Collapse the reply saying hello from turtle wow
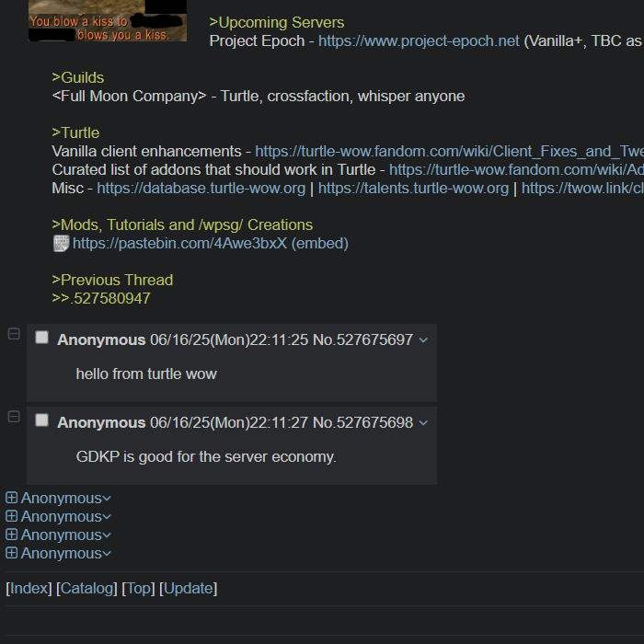This screenshot has height=644, width=644. (x=14, y=334)
